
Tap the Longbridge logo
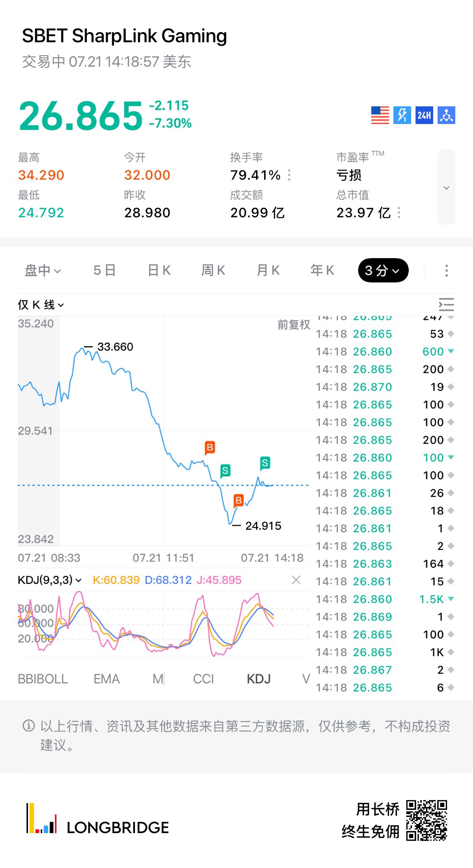pyautogui.click(x=98, y=819)
